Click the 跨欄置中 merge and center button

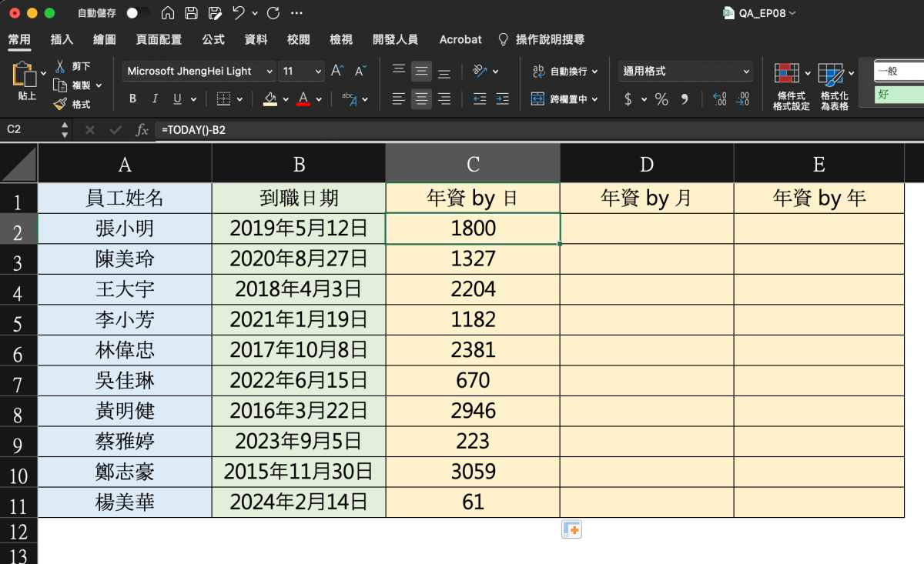(560, 98)
